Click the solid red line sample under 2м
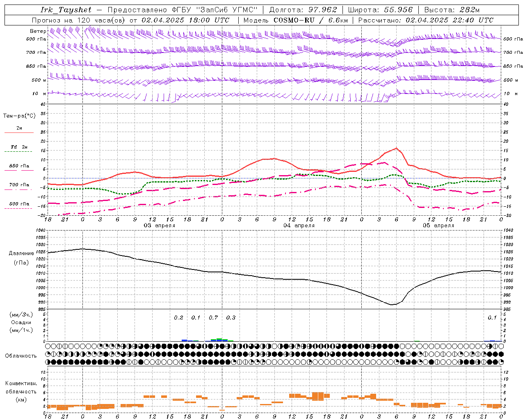Screen dimensions: 525x420 pos(19,133)
